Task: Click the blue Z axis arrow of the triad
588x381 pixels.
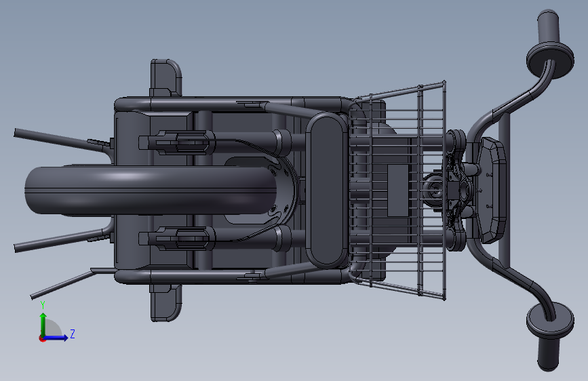Action: (56, 338)
